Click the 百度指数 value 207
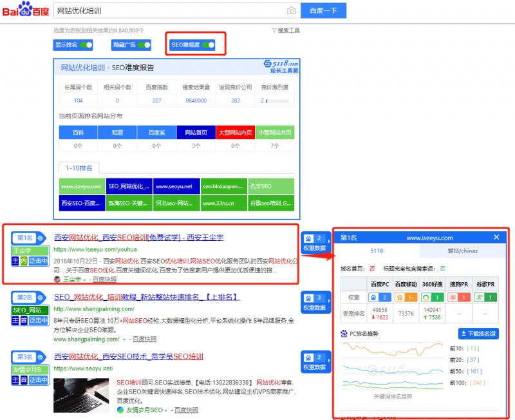515x420 pixels. (156, 100)
